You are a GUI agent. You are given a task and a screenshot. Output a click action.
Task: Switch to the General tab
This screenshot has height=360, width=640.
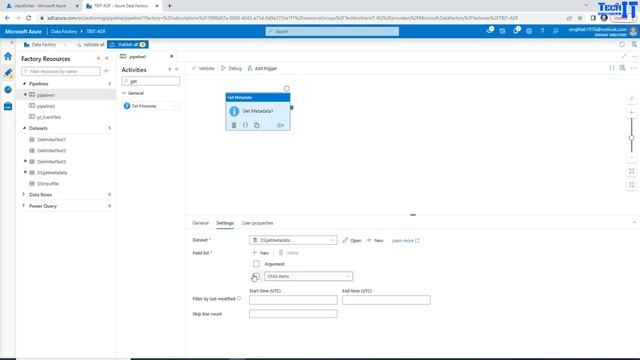pos(200,223)
